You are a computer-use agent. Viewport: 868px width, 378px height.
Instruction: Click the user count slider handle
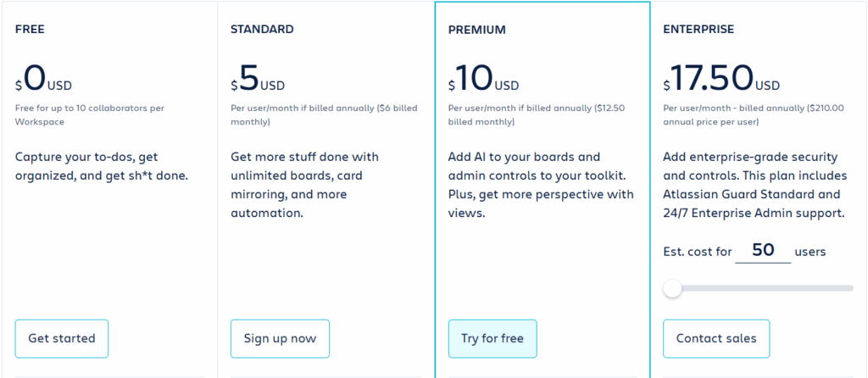(672, 288)
